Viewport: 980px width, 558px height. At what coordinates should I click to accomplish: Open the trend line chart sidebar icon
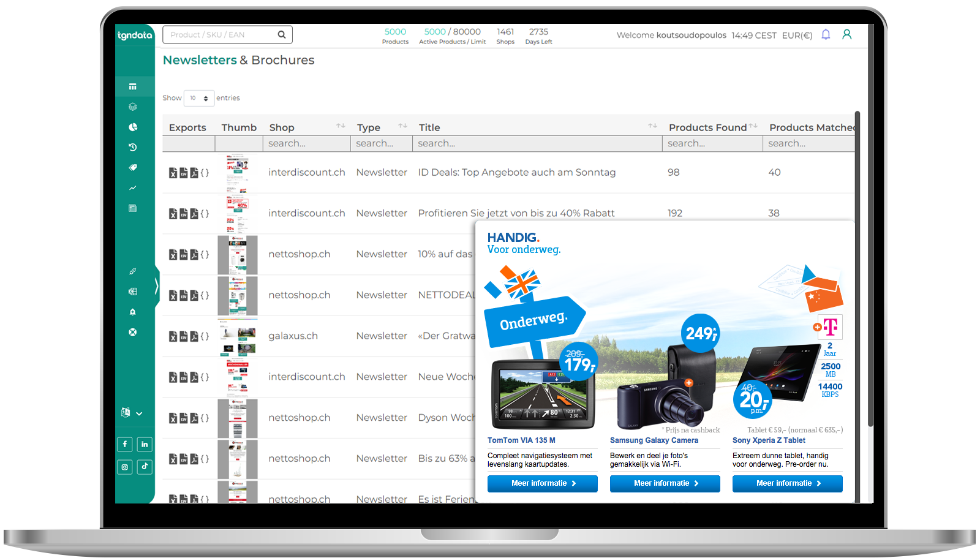pos(132,188)
